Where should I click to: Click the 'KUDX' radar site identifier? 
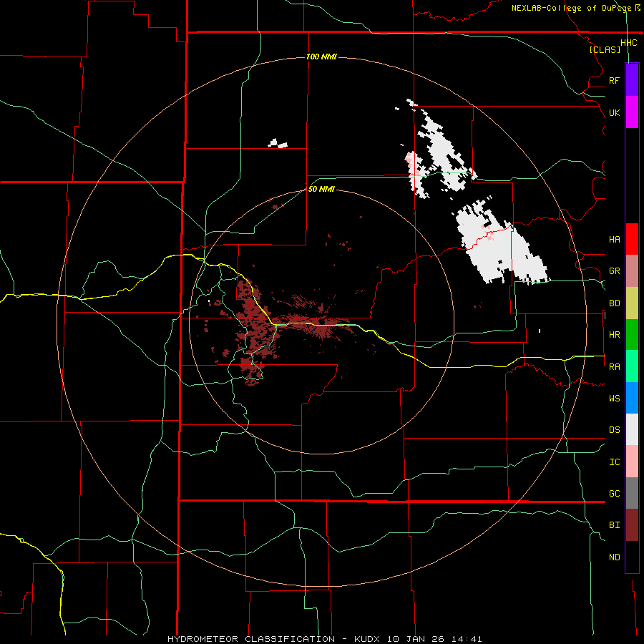click(368, 639)
